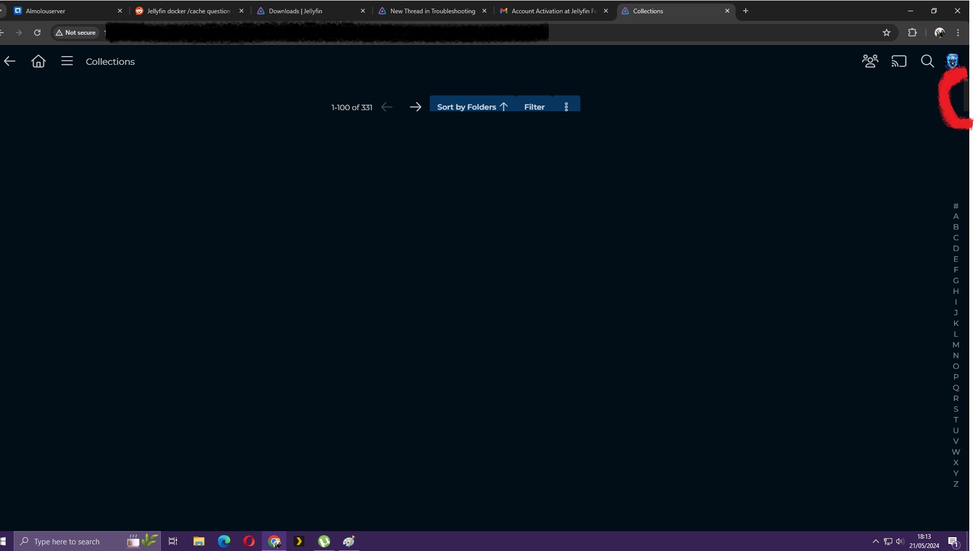The width and height of the screenshot is (980, 551).
Task: Open Jellyfin search magnifier
Action: coord(927,62)
